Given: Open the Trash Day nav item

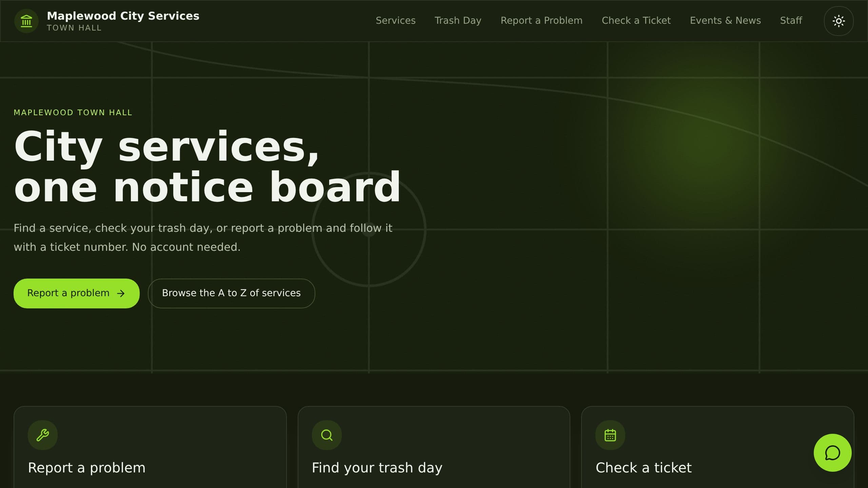Looking at the screenshot, I should [x=458, y=21].
